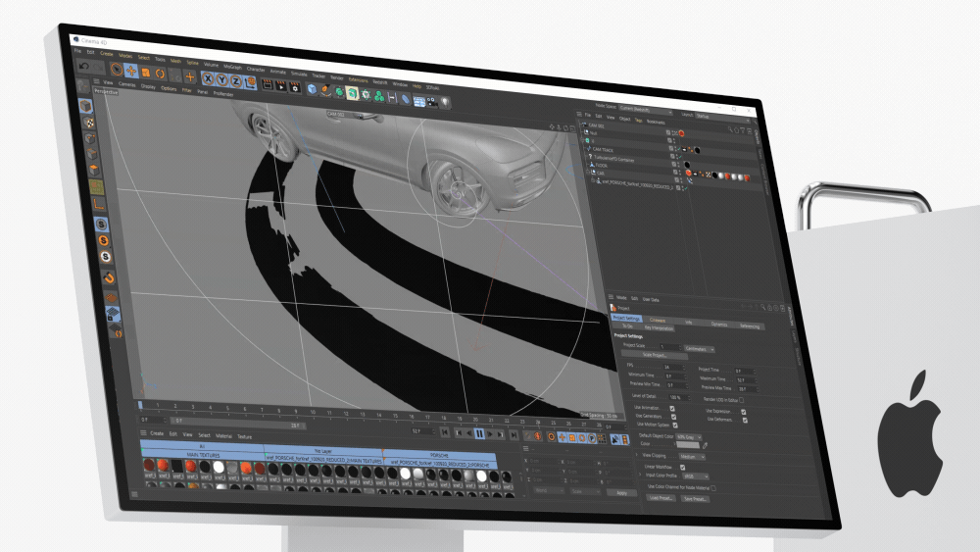
Task: Open the Edit Render Settings icon
Action: [294, 87]
